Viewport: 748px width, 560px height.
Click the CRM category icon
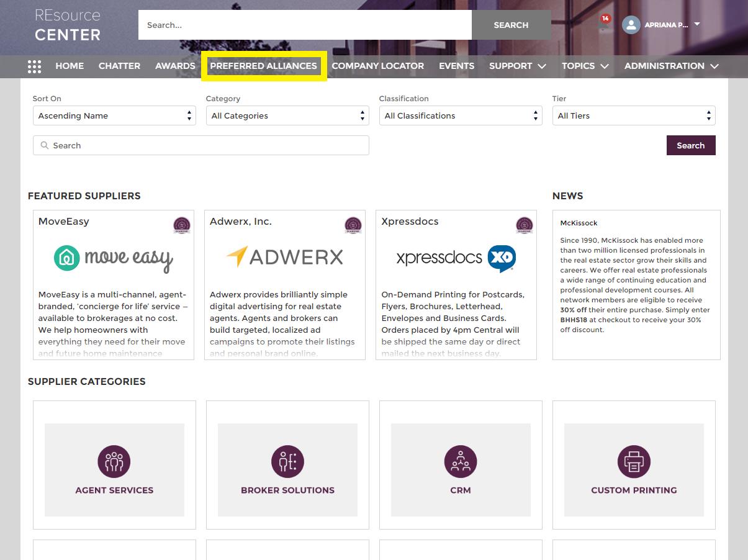pyautogui.click(x=461, y=462)
